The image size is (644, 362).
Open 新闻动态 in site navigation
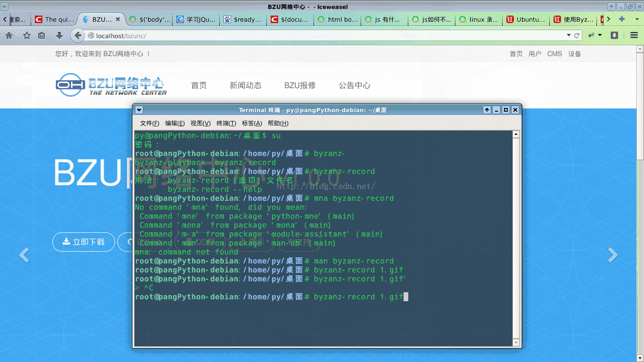(246, 85)
